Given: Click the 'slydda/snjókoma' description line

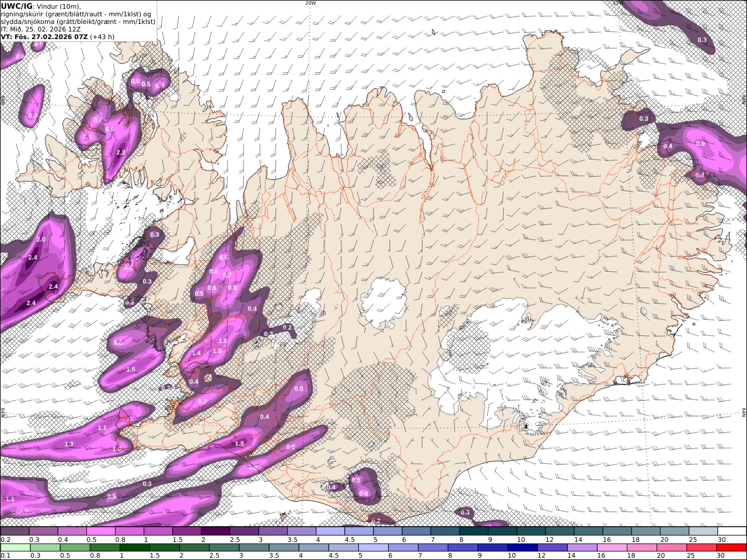Looking at the screenshot, I should (78, 22).
